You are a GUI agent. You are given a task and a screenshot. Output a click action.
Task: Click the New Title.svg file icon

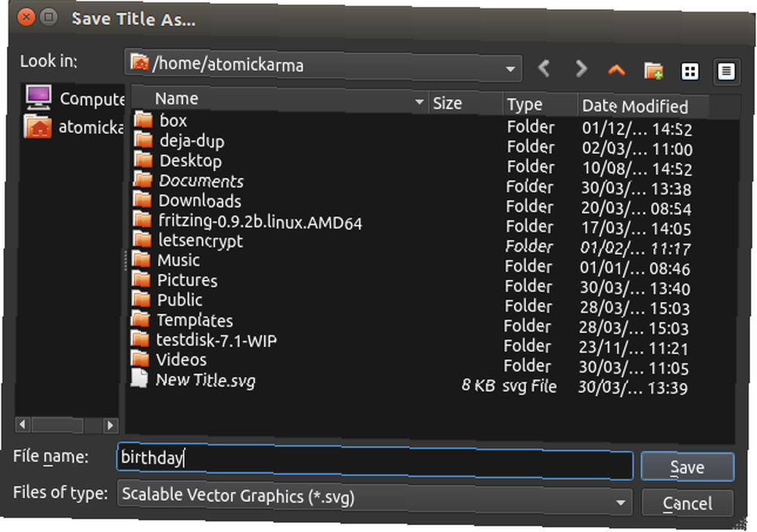pyautogui.click(x=139, y=378)
